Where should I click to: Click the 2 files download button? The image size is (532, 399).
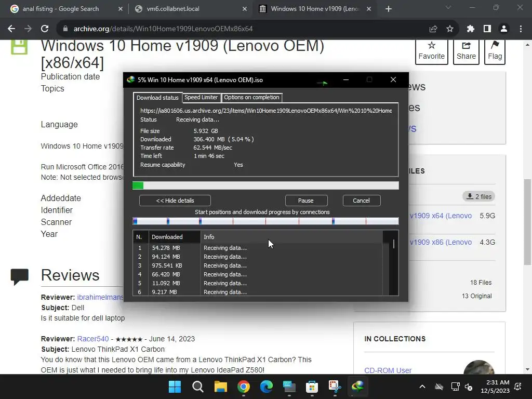tap(478, 196)
